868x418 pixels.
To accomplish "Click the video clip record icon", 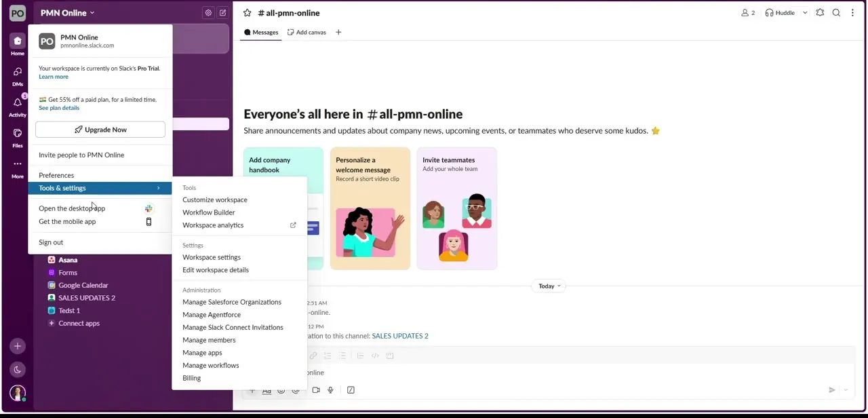I will [x=316, y=390].
